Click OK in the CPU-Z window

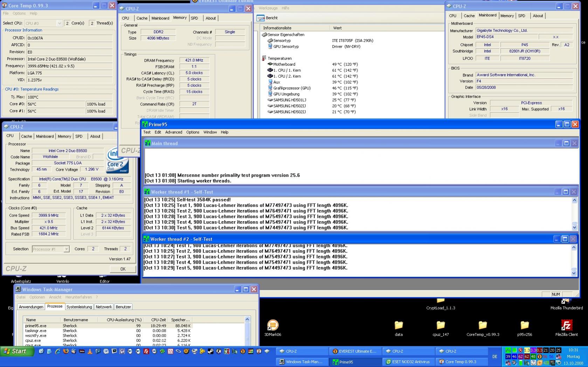click(123, 269)
